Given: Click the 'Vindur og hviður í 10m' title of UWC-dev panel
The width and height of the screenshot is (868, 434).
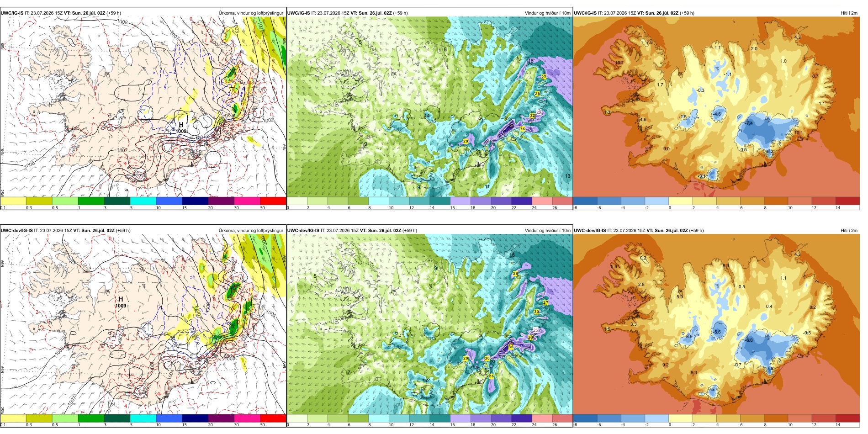Looking at the screenshot, I should pyautogui.click(x=547, y=230).
